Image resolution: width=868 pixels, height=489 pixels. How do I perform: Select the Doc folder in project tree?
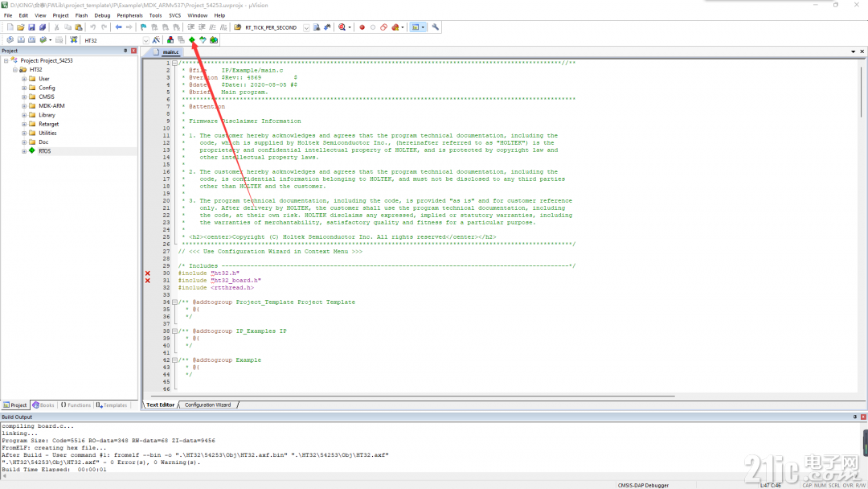(43, 142)
